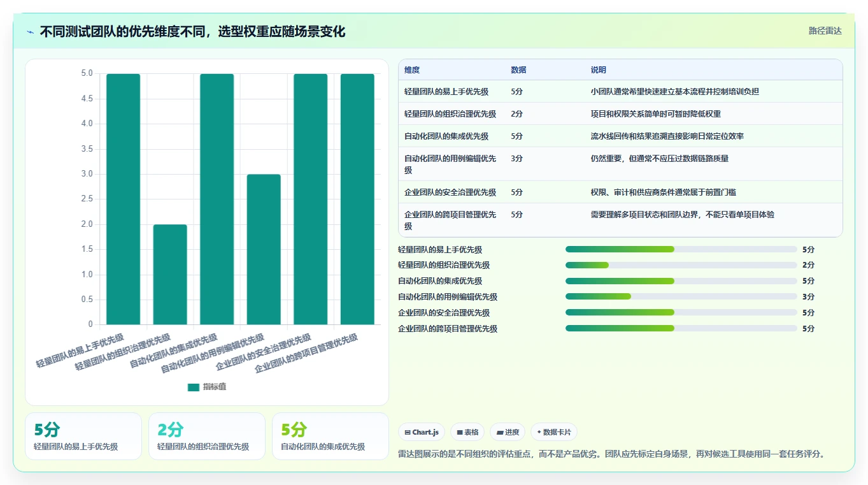Open the 2分 轻量团队的组织治理优先级 card
Image resolution: width=868 pixels, height=485 pixels.
point(207,436)
